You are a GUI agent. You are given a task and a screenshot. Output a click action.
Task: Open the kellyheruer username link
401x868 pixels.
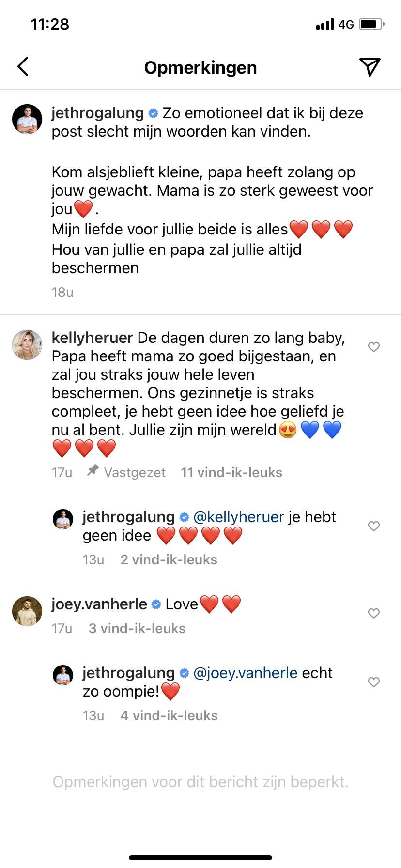tap(92, 338)
